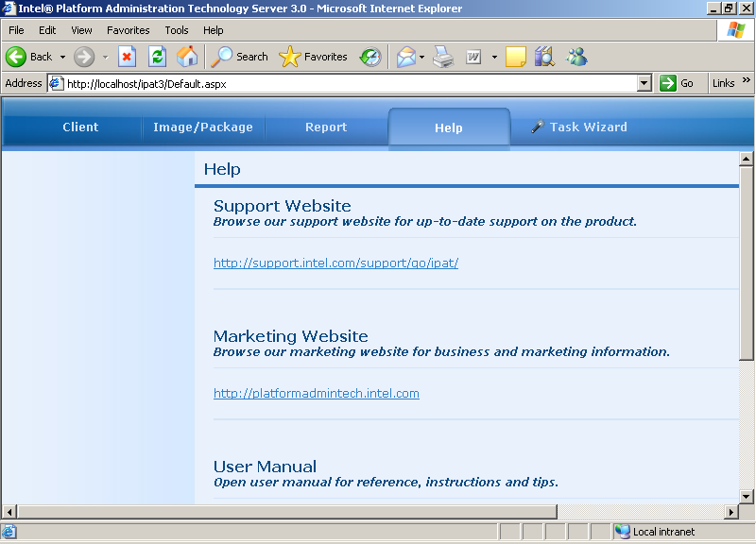756x544 pixels.
Task: Click the Local intranet status text
Action: pos(663,532)
